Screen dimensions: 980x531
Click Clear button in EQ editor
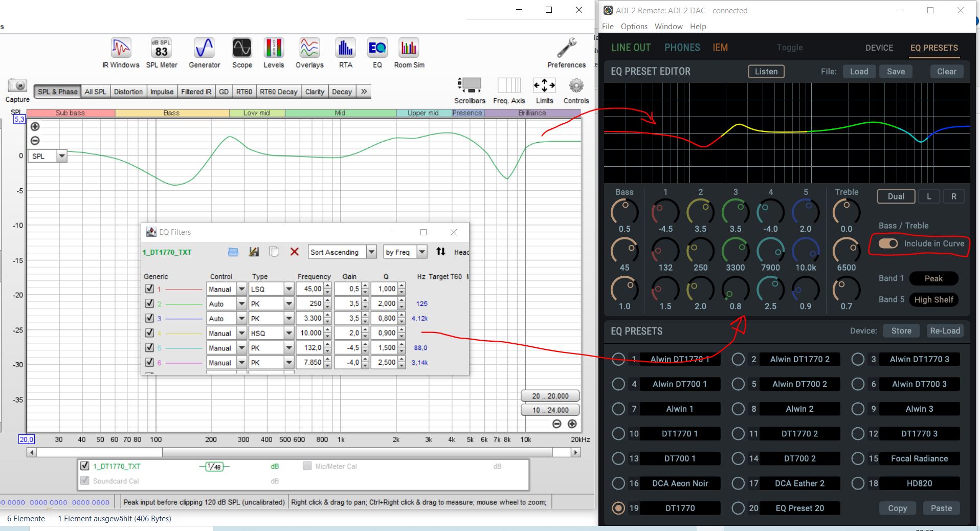click(x=946, y=72)
